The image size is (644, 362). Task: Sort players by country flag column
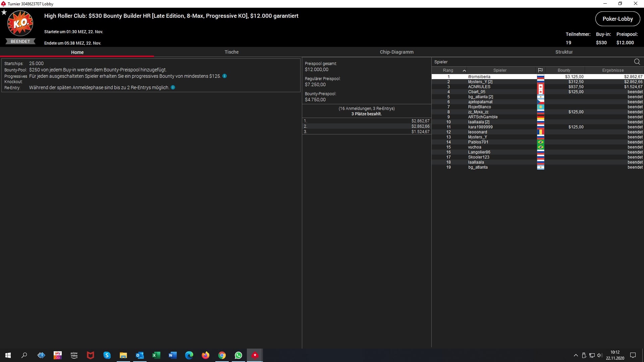tap(540, 70)
